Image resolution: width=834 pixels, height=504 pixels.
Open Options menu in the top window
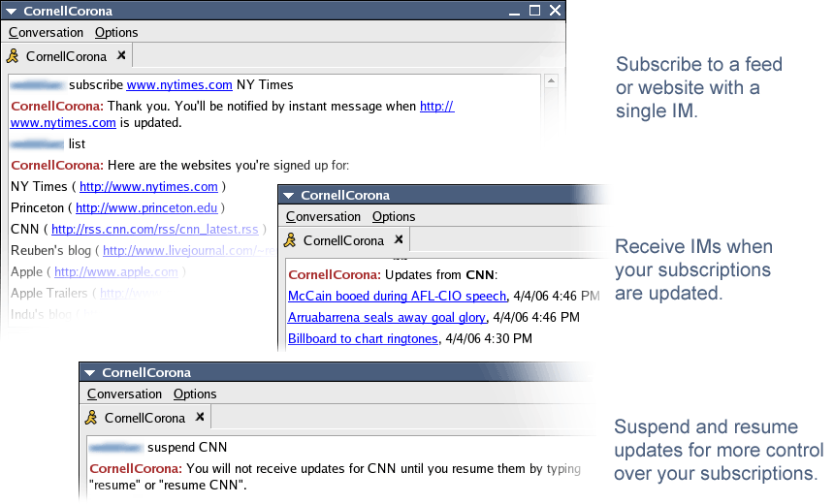116,33
